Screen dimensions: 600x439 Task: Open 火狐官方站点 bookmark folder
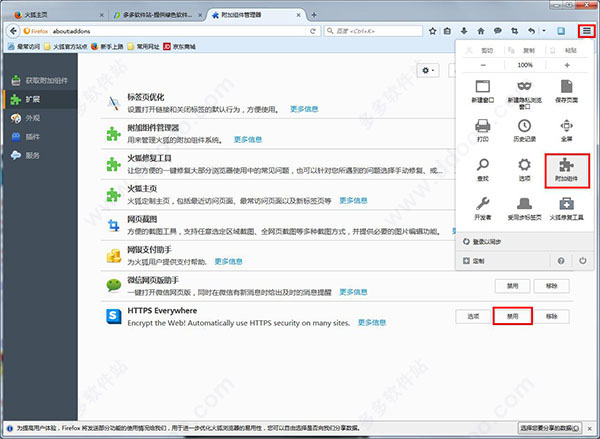click(x=65, y=47)
